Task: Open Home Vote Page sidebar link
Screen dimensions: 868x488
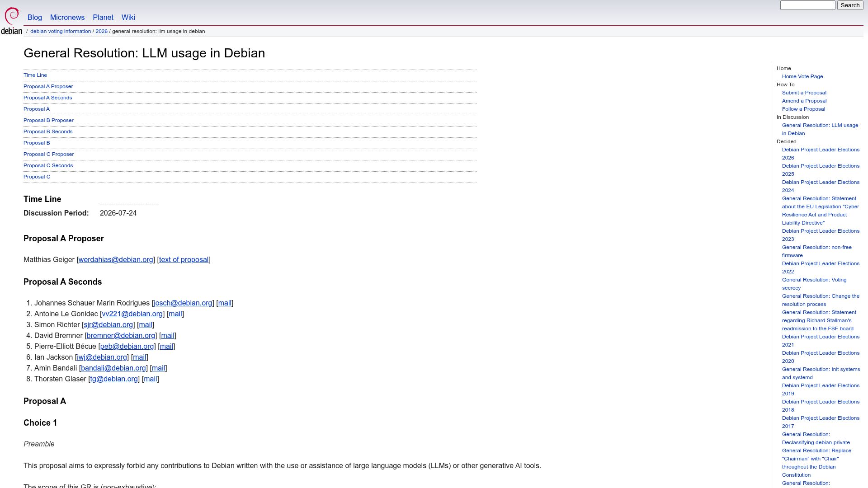Action: (x=802, y=76)
